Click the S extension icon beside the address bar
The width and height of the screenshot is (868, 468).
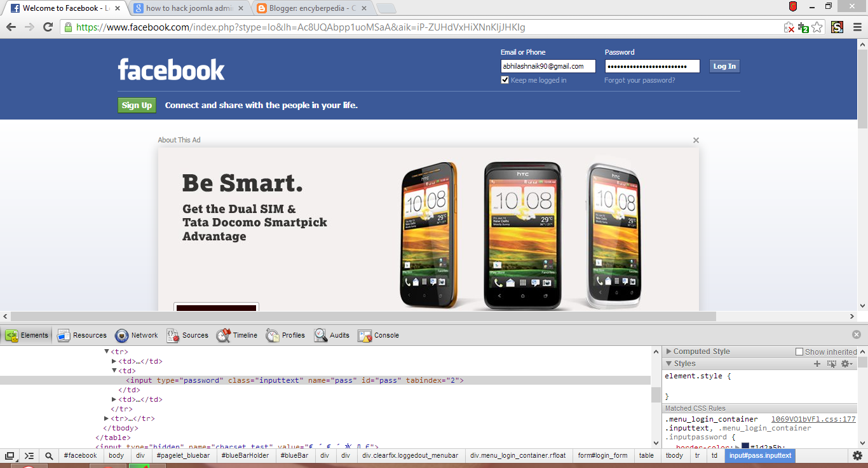click(x=837, y=27)
